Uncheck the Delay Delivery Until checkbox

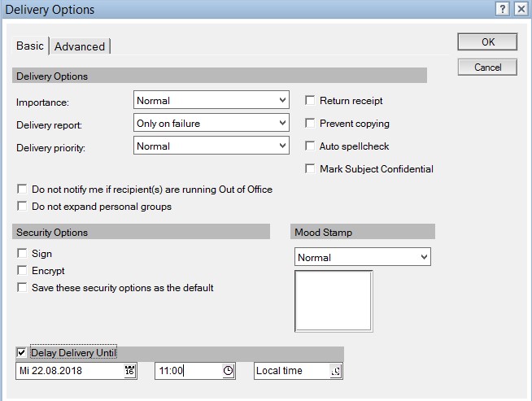[21, 353]
